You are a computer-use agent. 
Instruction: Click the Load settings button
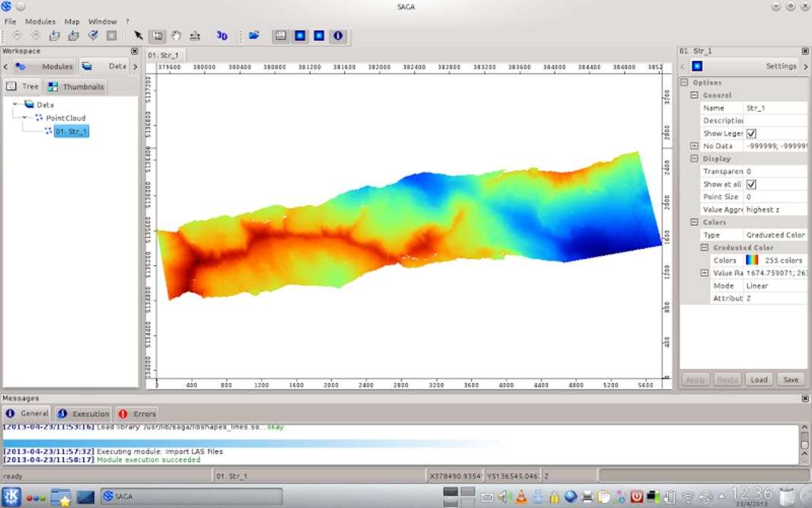pyautogui.click(x=759, y=379)
